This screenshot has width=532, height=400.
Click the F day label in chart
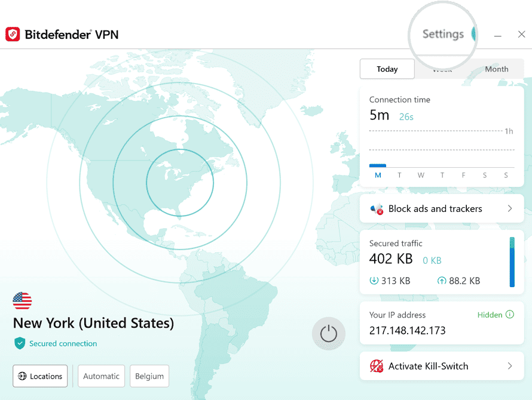463,176
